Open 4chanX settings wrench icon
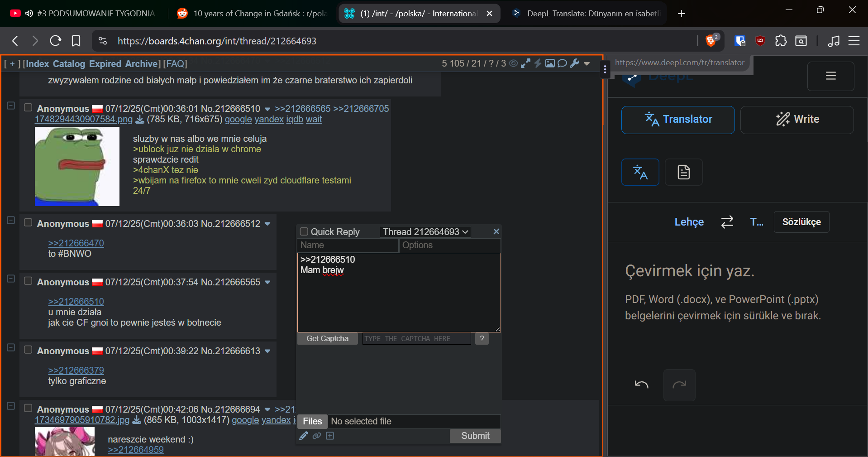 (575, 63)
